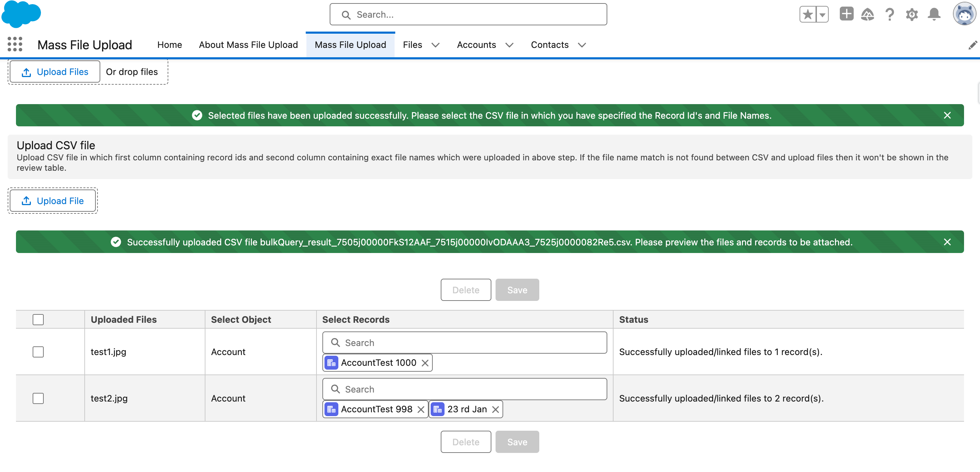Screen dimensions: 980x472
Task: Open the notifications bell
Action: (x=934, y=15)
